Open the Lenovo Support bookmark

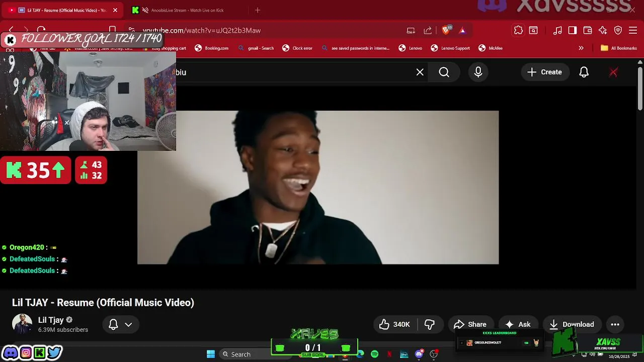tap(450, 48)
